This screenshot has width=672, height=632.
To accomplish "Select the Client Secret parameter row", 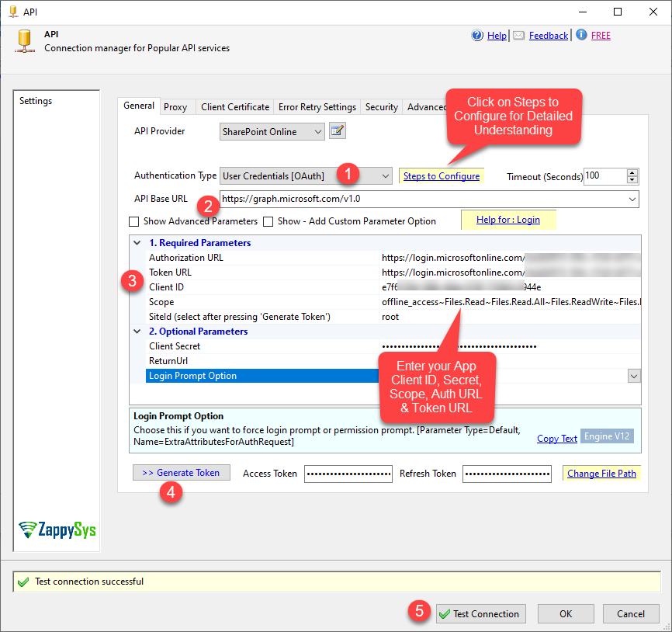I will (393, 346).
